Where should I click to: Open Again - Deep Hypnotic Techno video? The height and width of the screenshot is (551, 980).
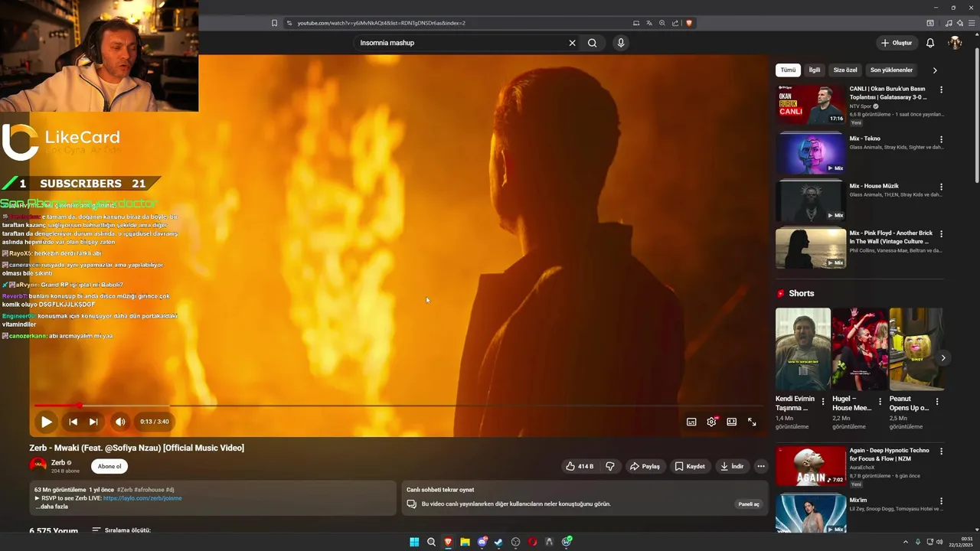pos(811,466)
